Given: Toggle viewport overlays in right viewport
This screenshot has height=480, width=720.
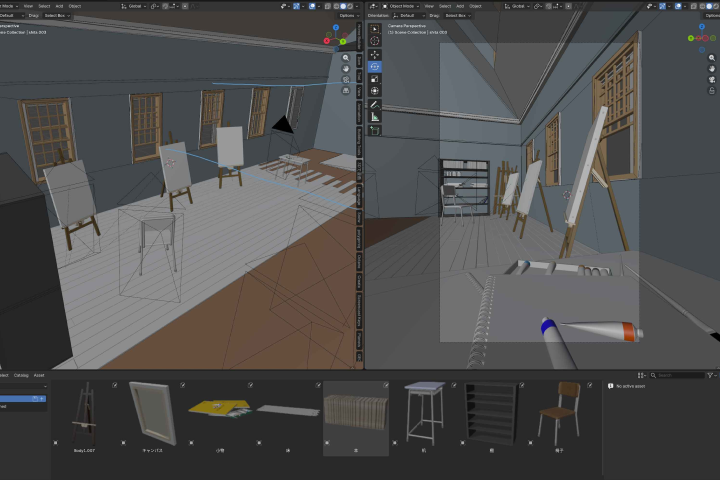Looking at the screenshot, I should pyautogui.click(x=680, y=6).
